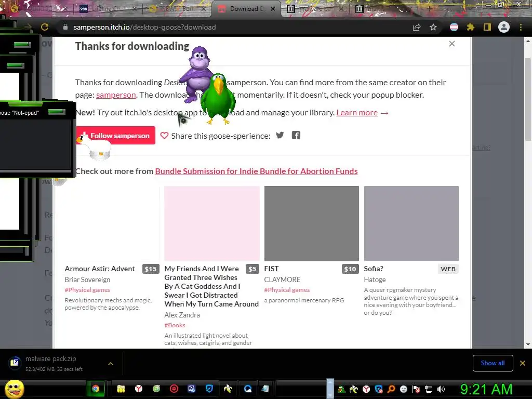
Task: Open the Chrome extensions puzzle icon
Action: coord(471,27)
